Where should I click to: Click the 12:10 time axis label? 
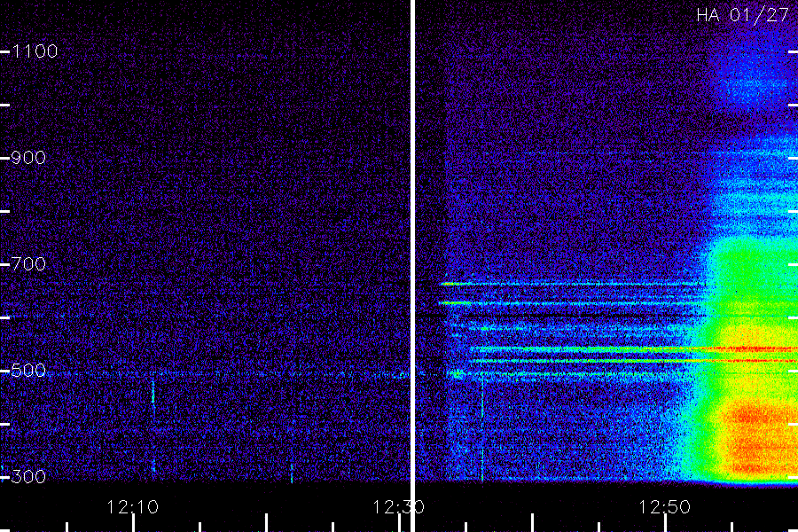pos(132,507)
